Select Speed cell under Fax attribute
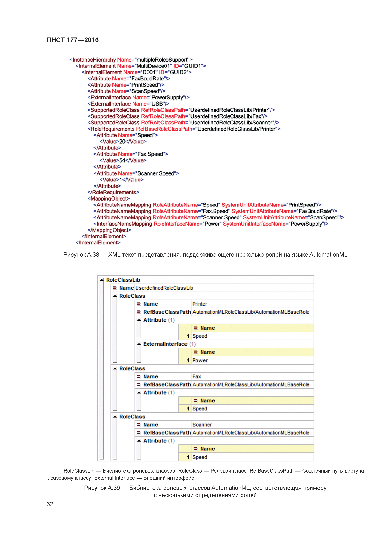 [253, 408]
